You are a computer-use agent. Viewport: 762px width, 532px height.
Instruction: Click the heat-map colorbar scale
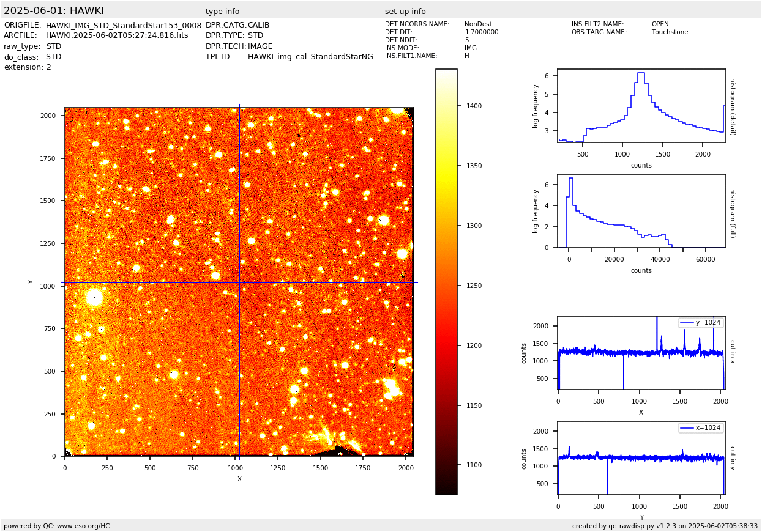[446, 281]
